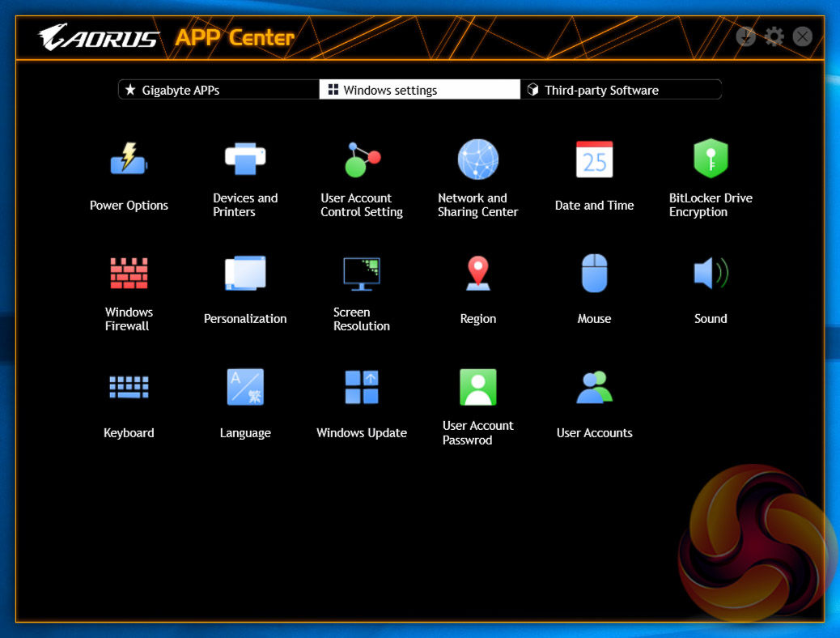Switch to Third-party Software tab
Image resolution: width=840 pixels, height=638 pixels.
620,90
